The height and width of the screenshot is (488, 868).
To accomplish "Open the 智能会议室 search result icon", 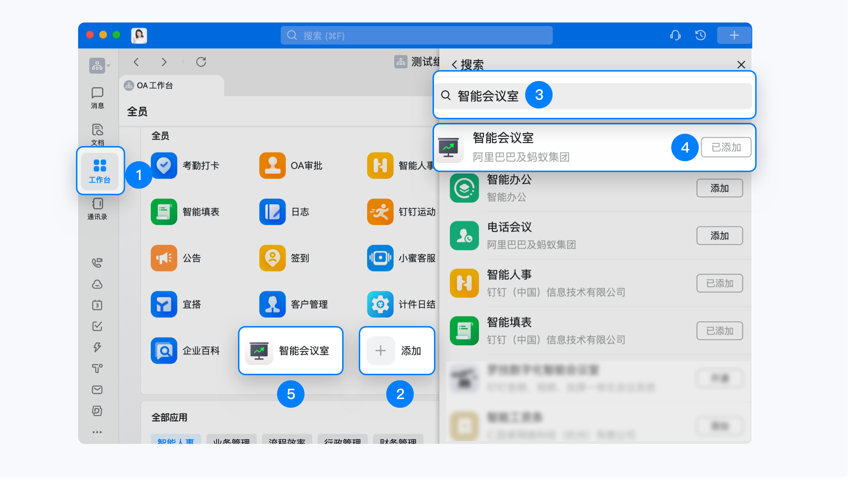I will [449, 147].
